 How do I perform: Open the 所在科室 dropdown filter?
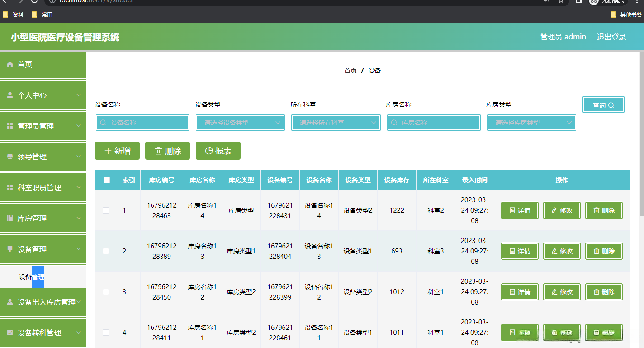336,123
